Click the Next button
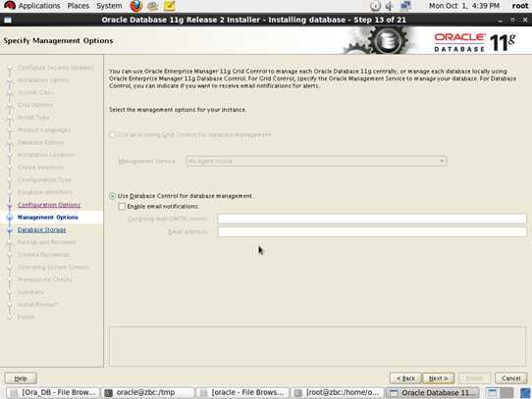 439,378
